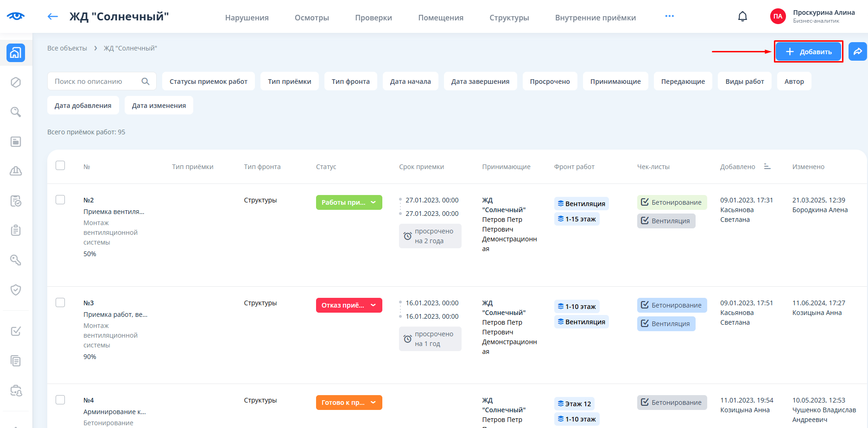Check the checkbox for row №2
Image resolution: width=868 pixels, height=428 pixels.
60,200
